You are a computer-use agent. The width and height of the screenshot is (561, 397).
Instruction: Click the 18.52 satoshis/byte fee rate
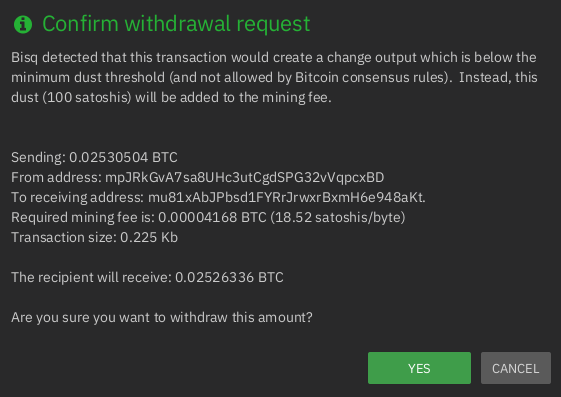(338, 217)
